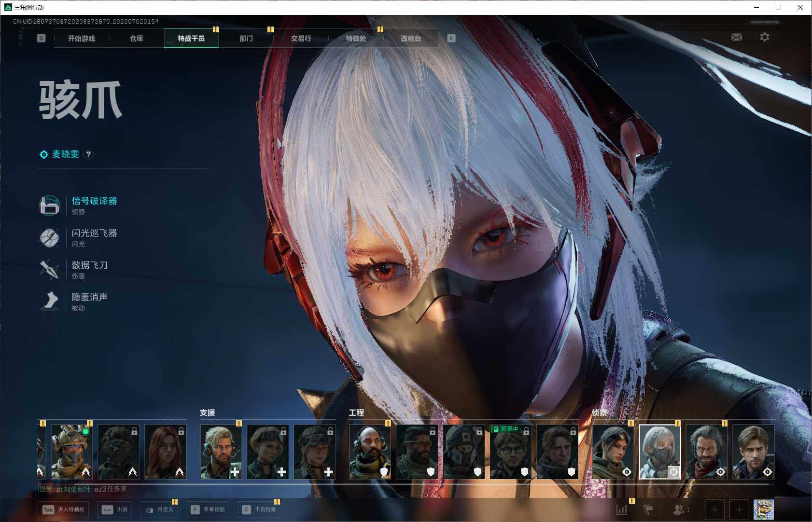This screenshot has height=522, width=812.
Task: Click the 隐匿消声 skill name
Action: (x=90, y=297)
